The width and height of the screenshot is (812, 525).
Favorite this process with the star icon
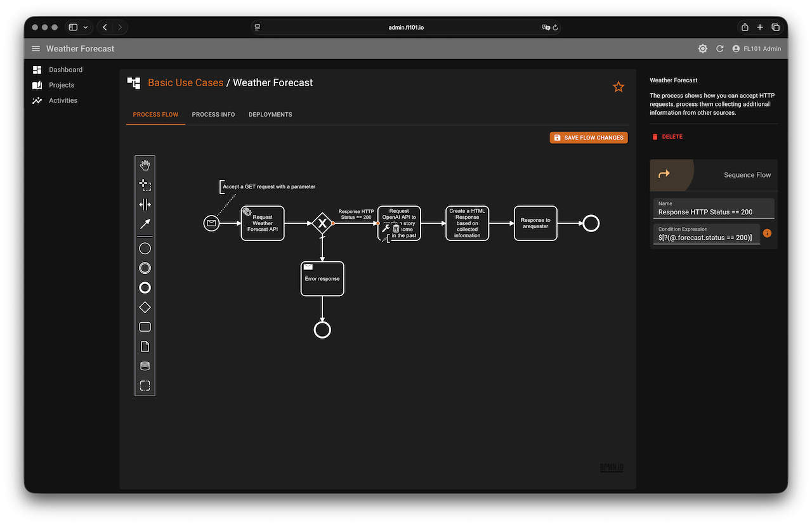[619, 87]
